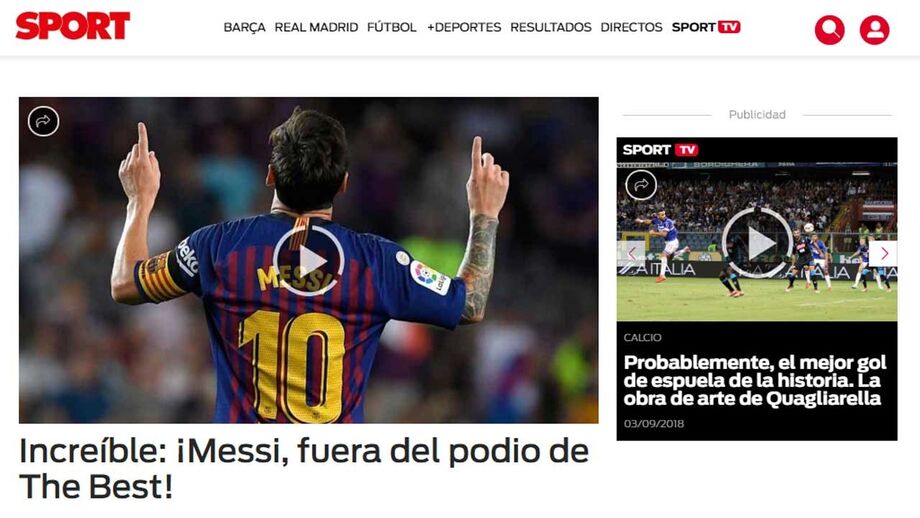Play the Quagliarella goal video
The image size is (920, 518).
click(757, 242)
